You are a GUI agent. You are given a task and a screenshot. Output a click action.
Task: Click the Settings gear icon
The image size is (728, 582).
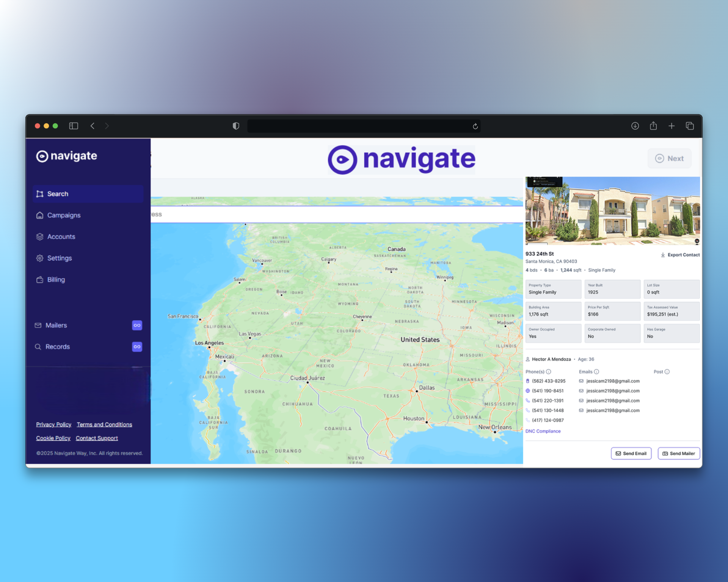pos(40,258)
